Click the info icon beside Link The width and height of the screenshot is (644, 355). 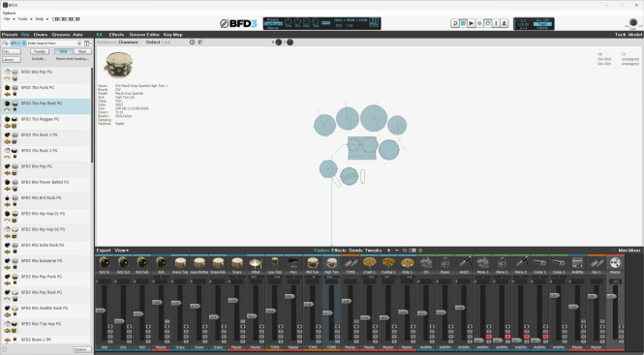point(192,43)
